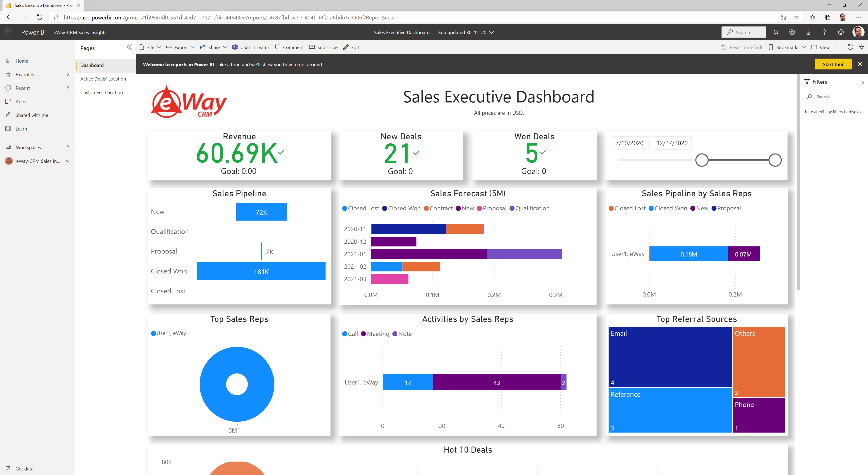Image resolution: width=868 pixels, height=475 pixels.
Task: Click the refresh visuals icon in toolbar
Action: pyautogui.click(x=850, y=47)
